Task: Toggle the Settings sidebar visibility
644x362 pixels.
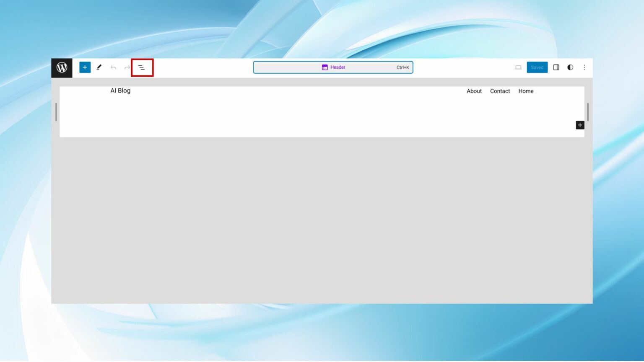Action: [x=556, y=67]
